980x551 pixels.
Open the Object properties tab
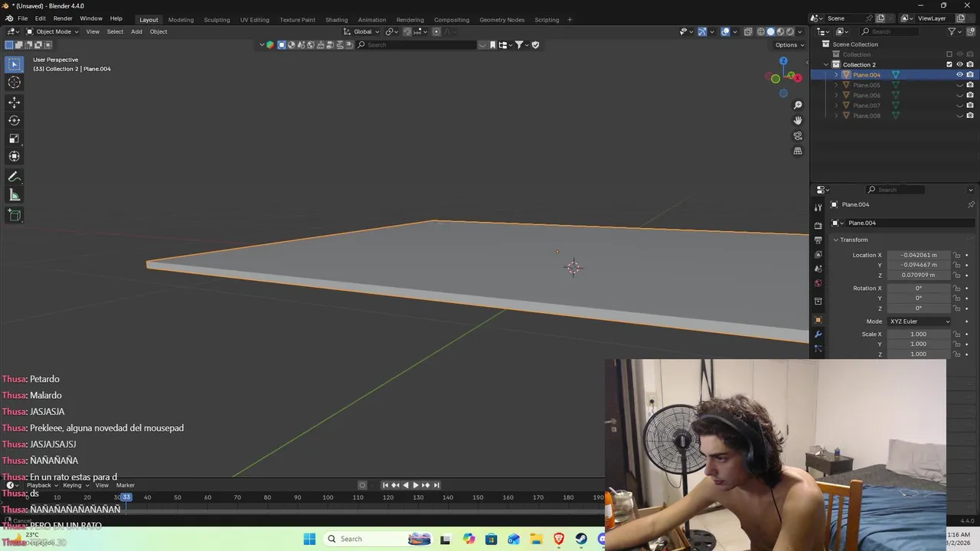pyautogui.click(x=818, y=320)
